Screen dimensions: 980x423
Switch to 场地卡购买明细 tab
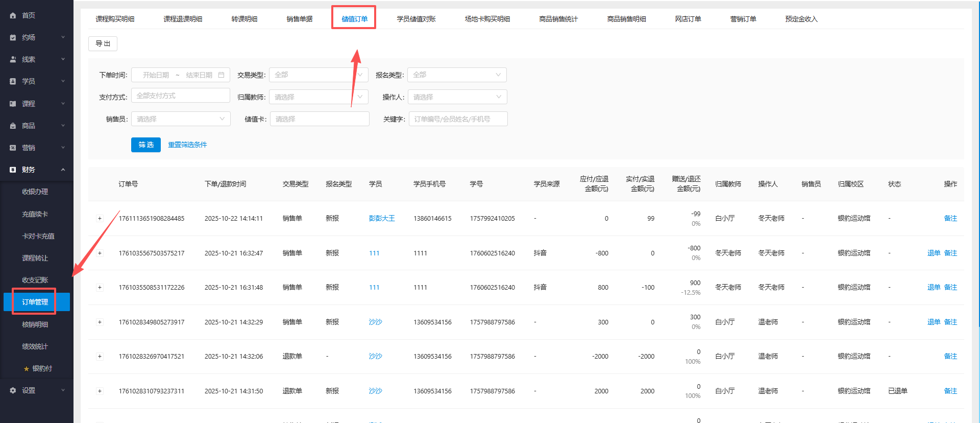click(487, 19)
